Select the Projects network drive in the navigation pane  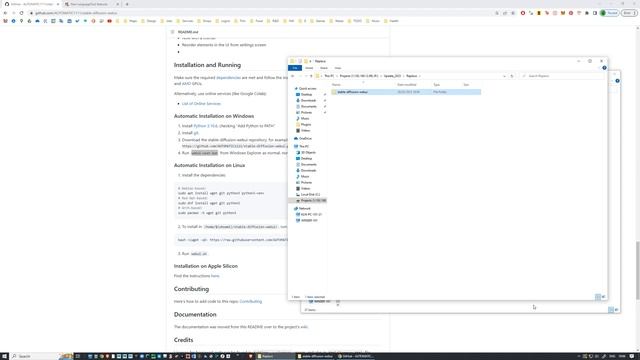coord(311,200)
